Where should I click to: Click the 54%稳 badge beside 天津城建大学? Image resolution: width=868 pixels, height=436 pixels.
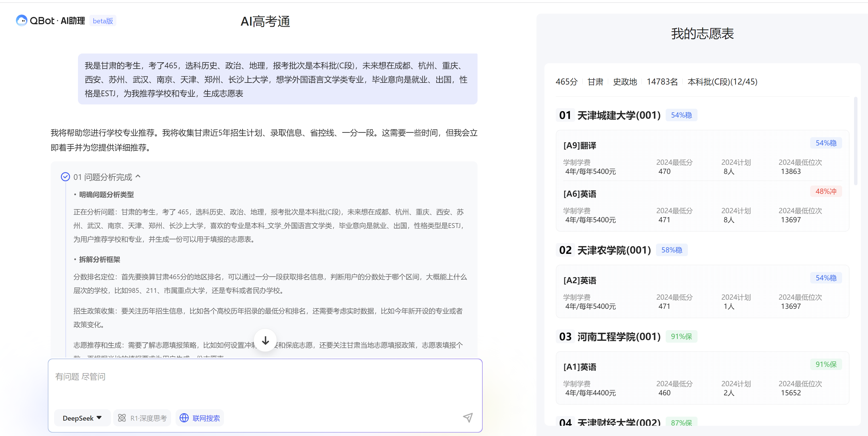click(681, 115)
